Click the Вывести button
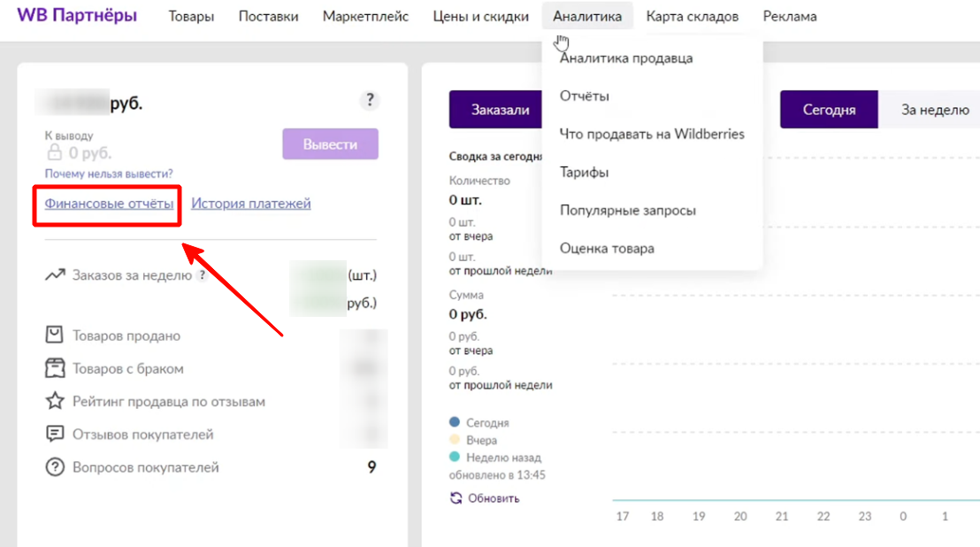 coord(330,144)
